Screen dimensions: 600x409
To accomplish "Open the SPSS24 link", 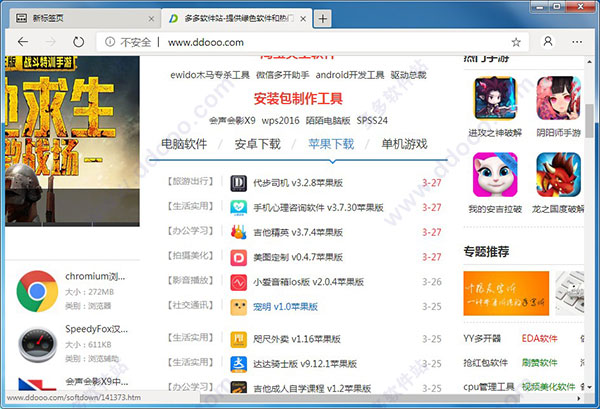I will tap(372, 121).
